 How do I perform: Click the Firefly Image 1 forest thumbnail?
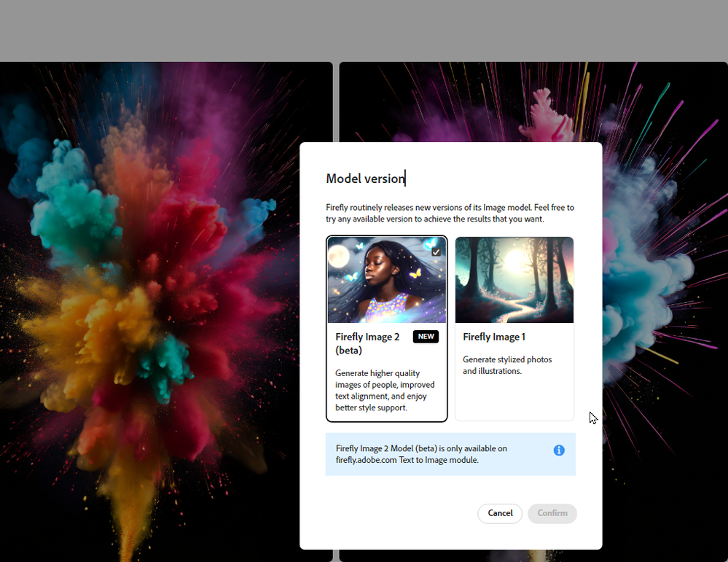(514, 280)
